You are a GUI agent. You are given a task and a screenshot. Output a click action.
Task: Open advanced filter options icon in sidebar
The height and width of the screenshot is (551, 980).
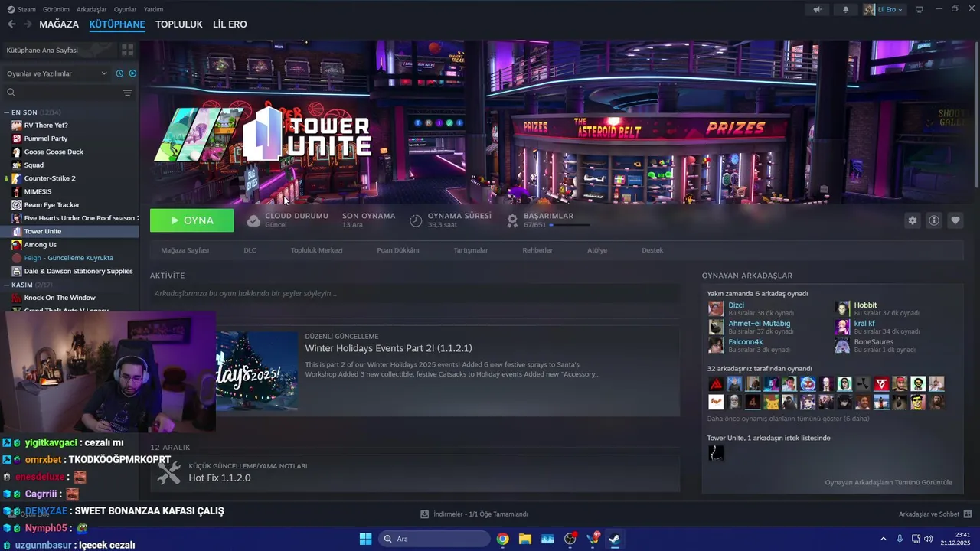(x=127, y=93)
